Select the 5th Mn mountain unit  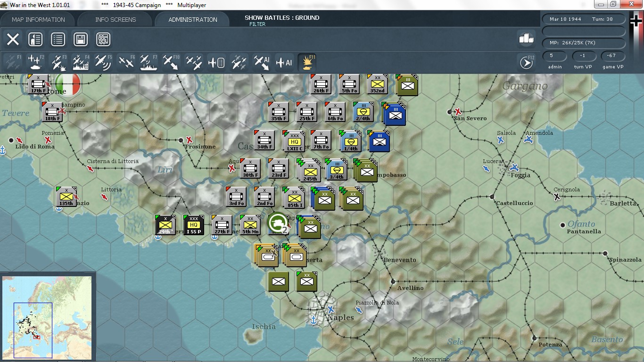click(250, 225)
